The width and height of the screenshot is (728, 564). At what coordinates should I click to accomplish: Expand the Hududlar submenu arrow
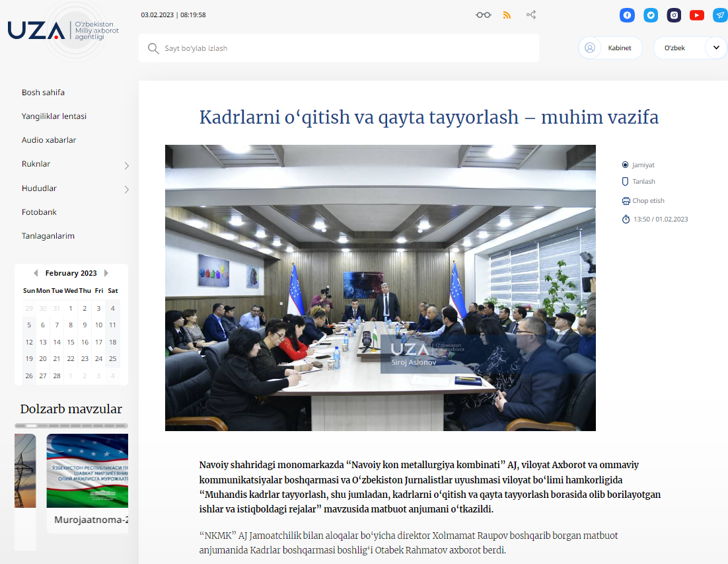[127, 190]
